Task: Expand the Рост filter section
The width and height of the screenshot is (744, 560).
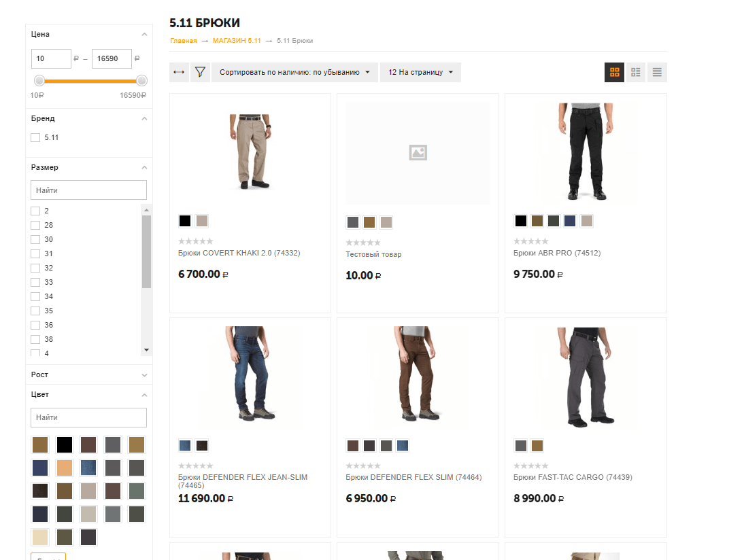Action: [144, 375]
